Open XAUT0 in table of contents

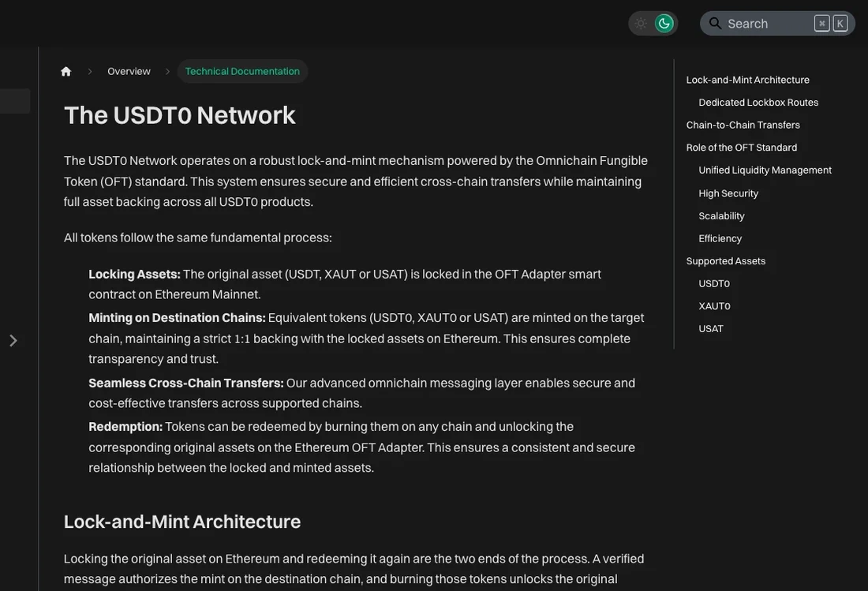tap(715, 306)
